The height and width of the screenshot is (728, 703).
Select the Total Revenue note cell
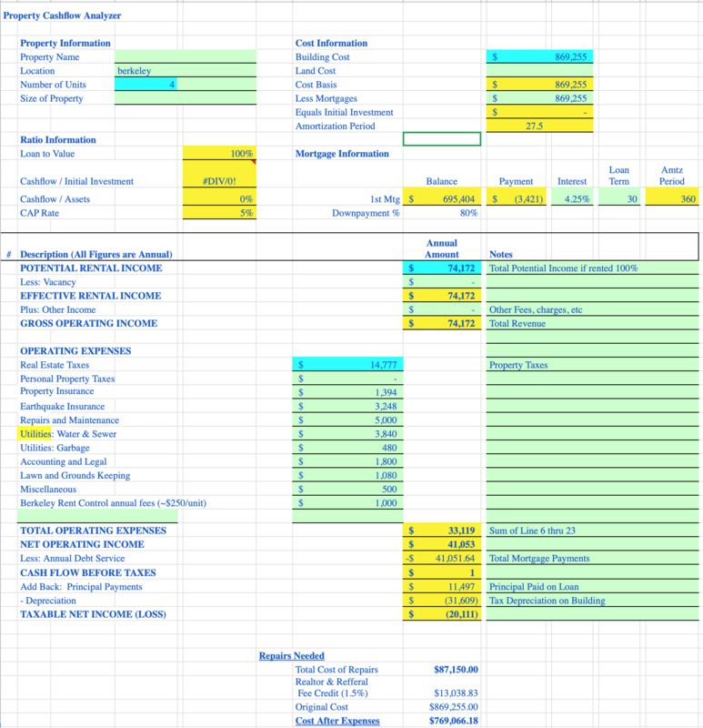tap(593, 323)
